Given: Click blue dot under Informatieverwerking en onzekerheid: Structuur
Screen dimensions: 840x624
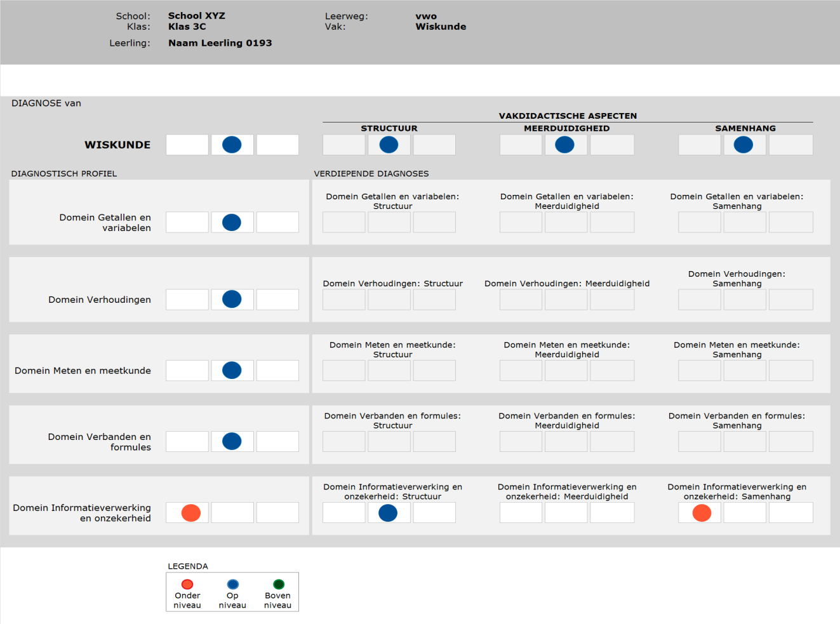Looking at the screenshot, I should coord(388,513).
